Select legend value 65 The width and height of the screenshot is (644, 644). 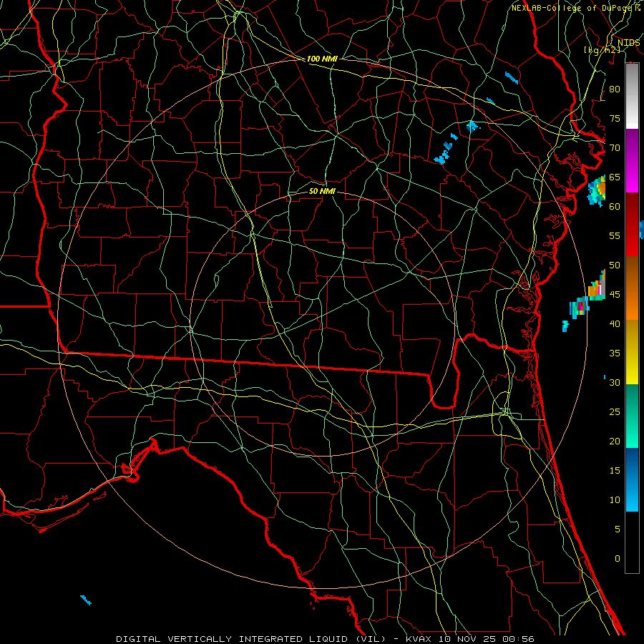(x=615, y=177)
